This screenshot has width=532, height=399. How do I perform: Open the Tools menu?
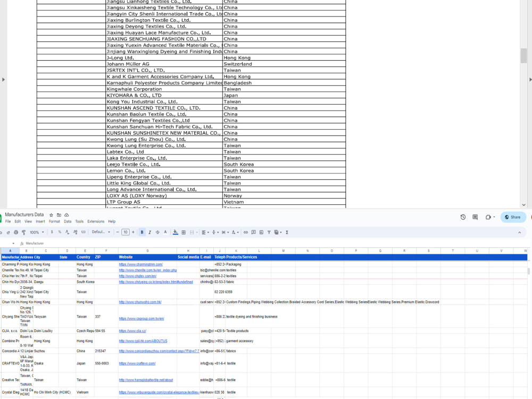click(x=79, y=221)
